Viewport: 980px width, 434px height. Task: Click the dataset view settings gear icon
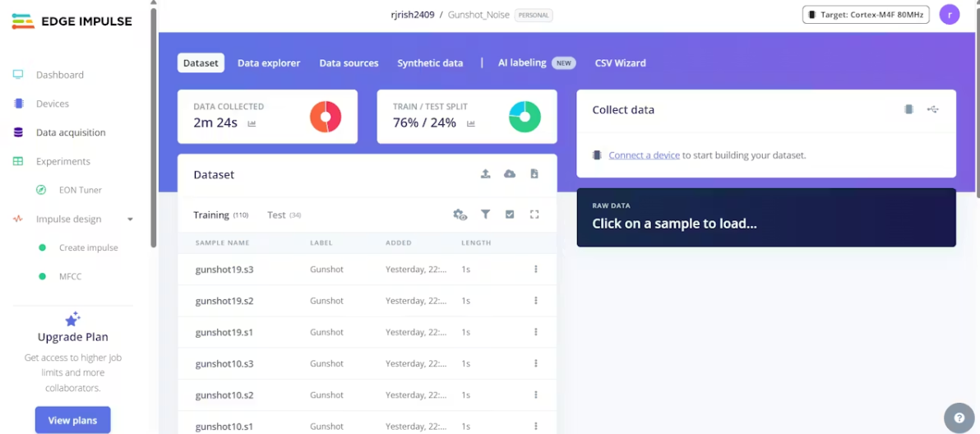tap(460, 215)
